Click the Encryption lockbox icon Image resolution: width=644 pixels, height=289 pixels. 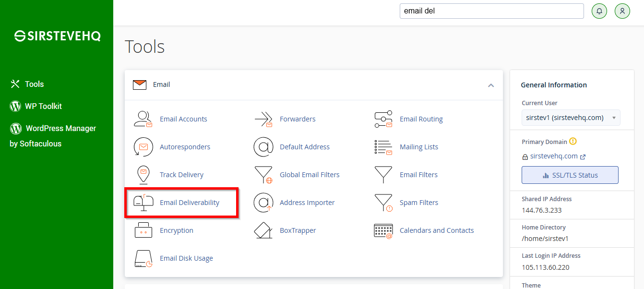tap(143, 230)
